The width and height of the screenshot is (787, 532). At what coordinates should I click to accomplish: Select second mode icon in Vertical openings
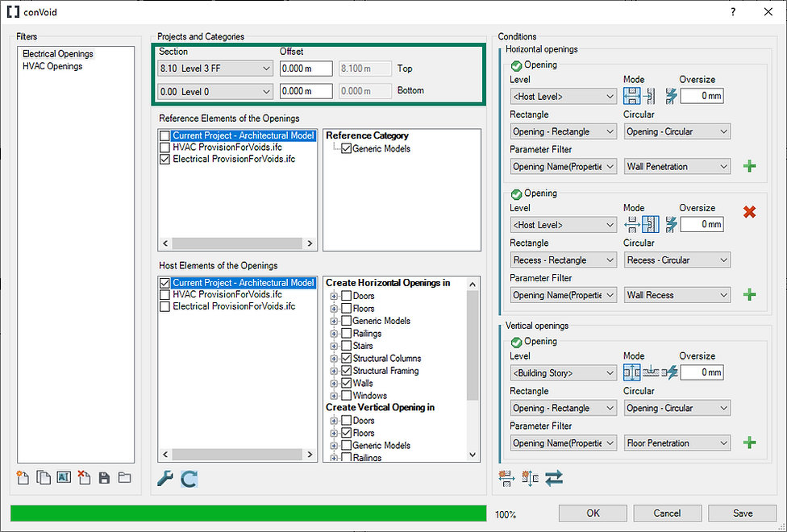(x=651, y=372)
